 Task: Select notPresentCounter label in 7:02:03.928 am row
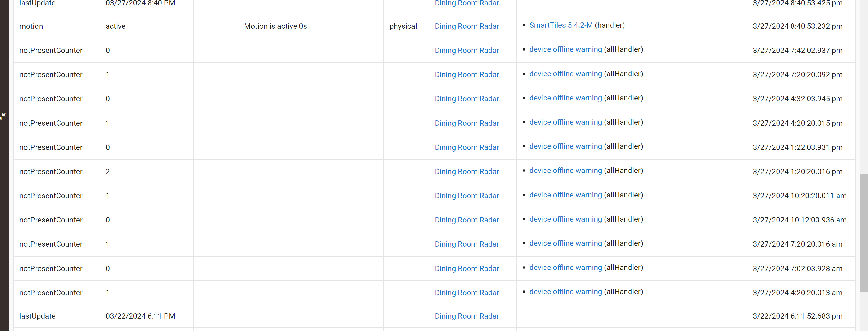[x=51, y=268]
